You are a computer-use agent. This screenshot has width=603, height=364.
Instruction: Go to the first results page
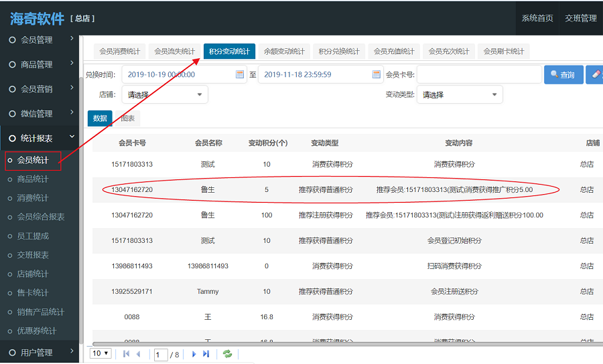pos(126,353)
